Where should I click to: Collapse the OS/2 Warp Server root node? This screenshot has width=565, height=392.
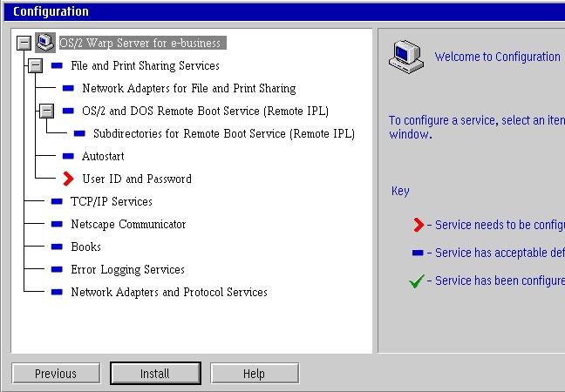24,43
